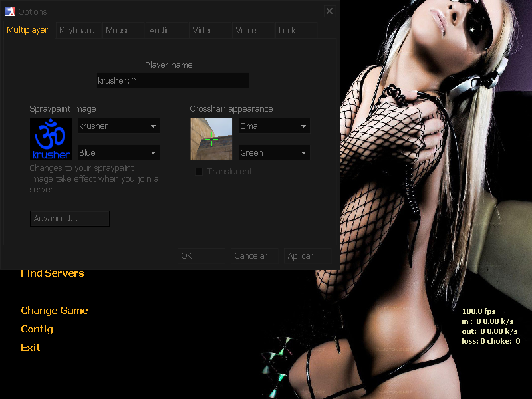Click the krusher spraypaint preview image
The image size is (532, 399).
[51, 139]
